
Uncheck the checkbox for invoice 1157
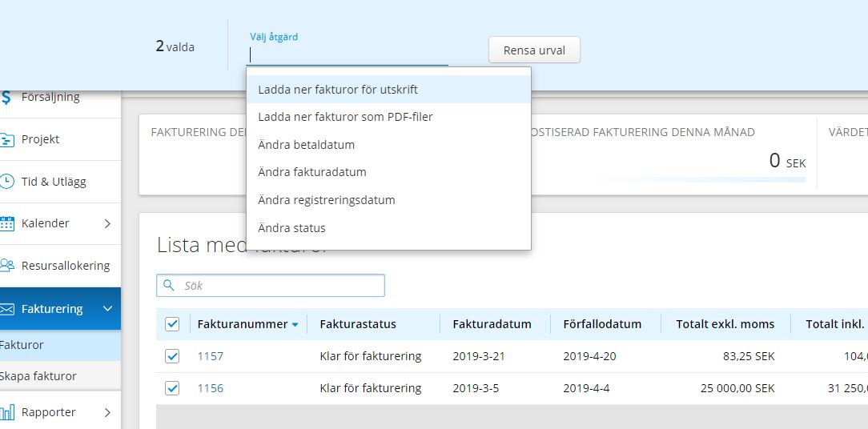172,356
